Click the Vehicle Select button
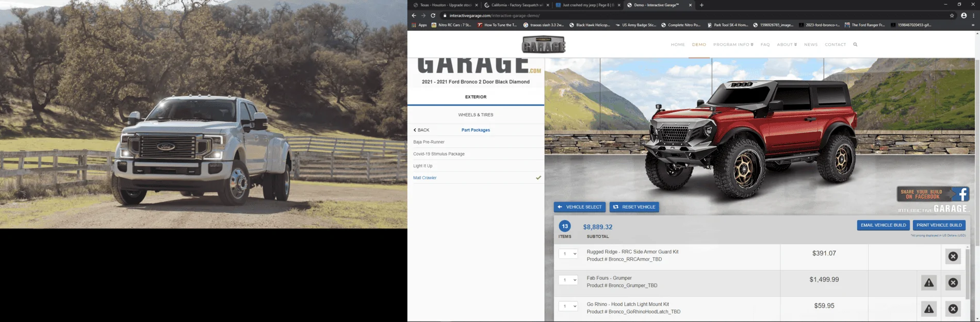Image resolution: width=980 pixels, height=322 pixels. 579,207
